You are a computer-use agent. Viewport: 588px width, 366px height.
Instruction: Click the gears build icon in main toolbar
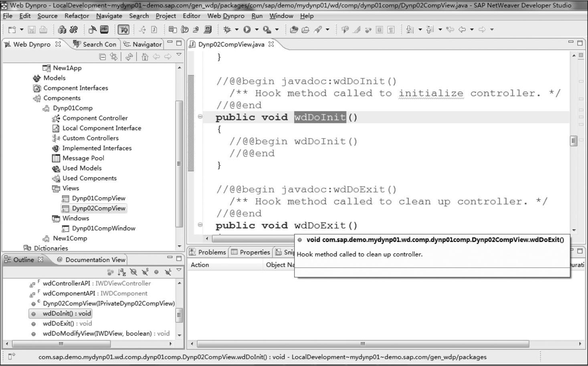tap(74, 30)
